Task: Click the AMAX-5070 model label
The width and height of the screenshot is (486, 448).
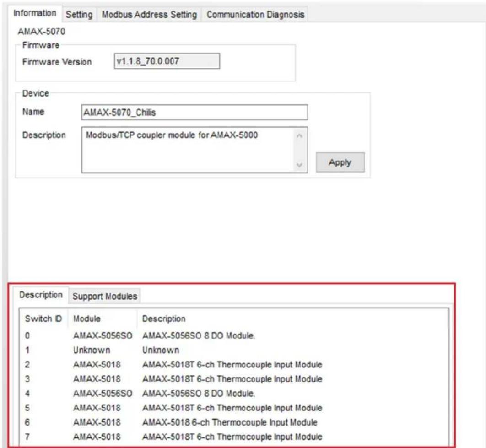Action: point(42,31)
